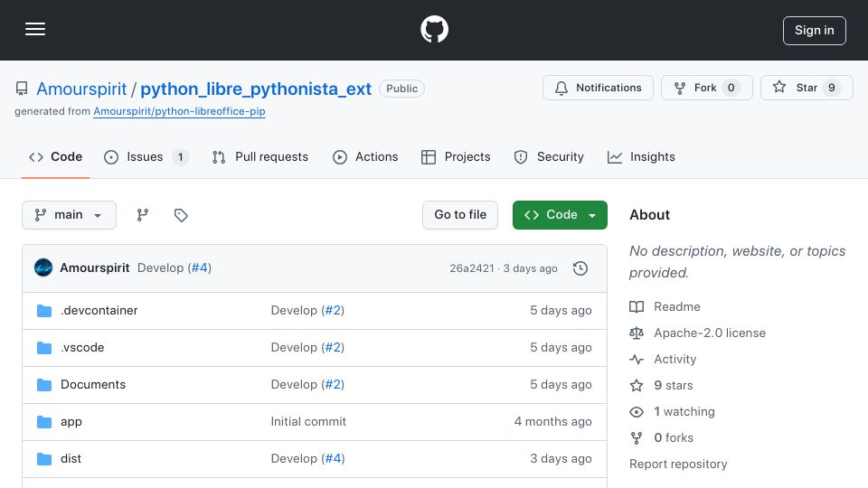
Task: Open the latest commit's Develop message
Action: click(x=161, y=267)
